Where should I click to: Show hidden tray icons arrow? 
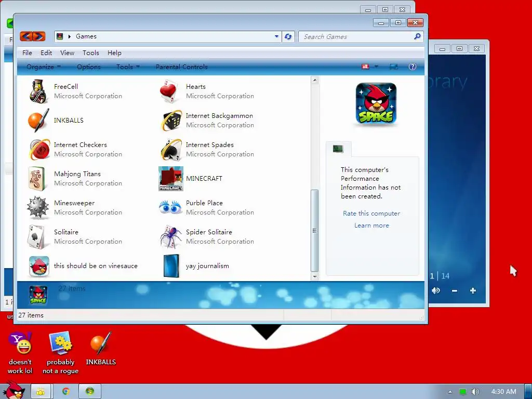click(x=450, y=392)
